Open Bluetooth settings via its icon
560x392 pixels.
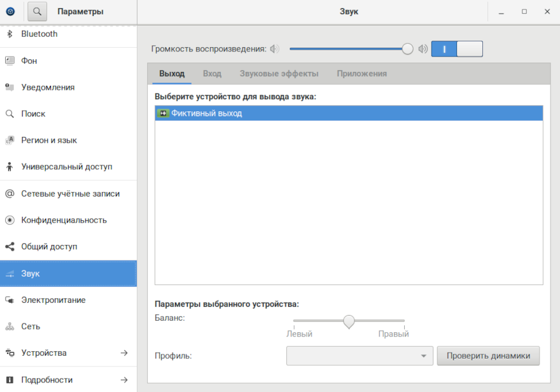[10, 34]
